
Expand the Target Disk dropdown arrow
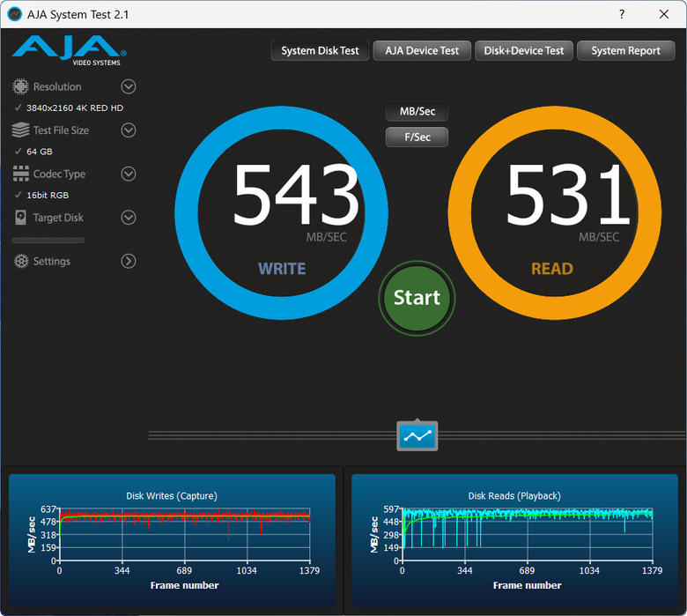(129, 218)
